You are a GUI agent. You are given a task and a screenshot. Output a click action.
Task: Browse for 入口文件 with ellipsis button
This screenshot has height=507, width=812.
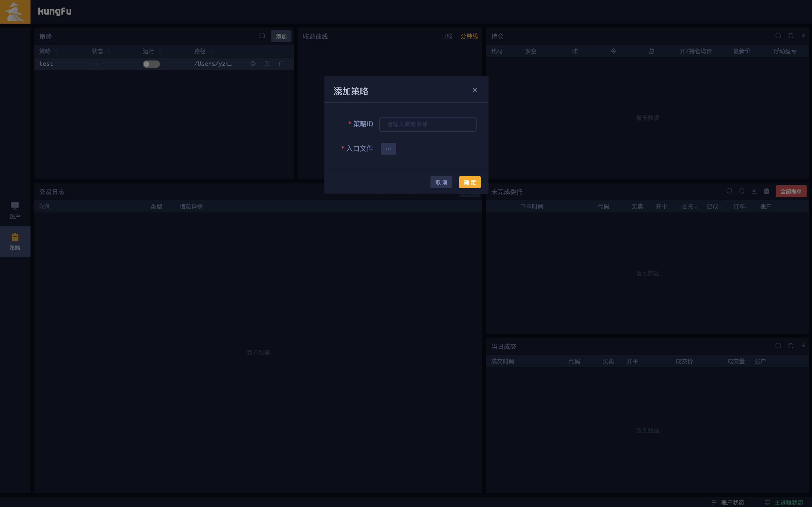(389, 149)
